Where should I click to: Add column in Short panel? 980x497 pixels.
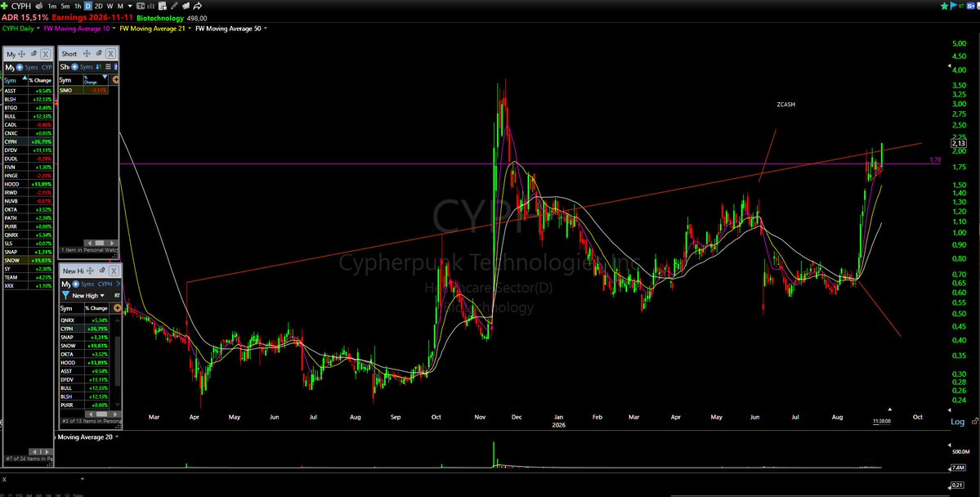pos(114,79)
